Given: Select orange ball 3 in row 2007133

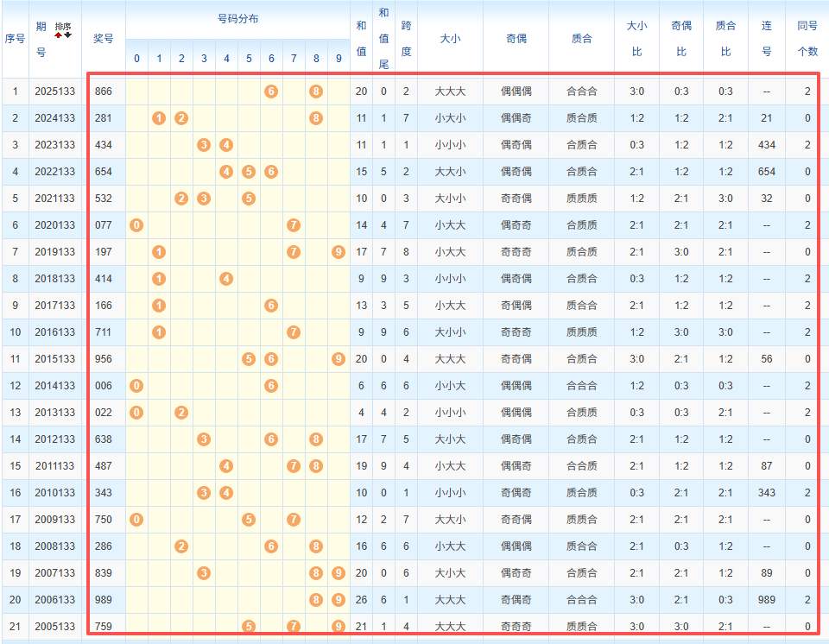Looking at the screenshot, I should click(x=204, y=573).
